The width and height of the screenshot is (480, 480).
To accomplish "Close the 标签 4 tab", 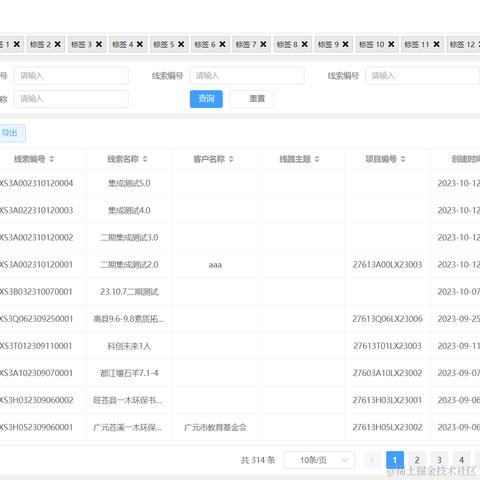I will (x=140, y=44).
